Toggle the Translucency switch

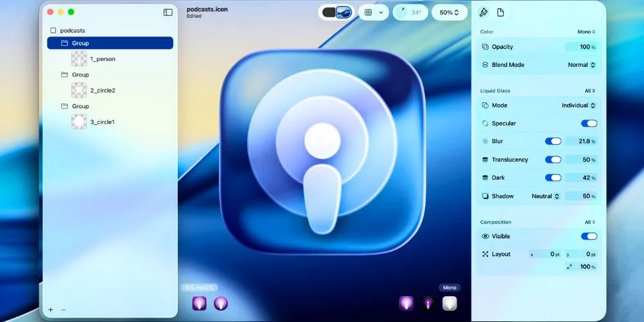pyautogui.click(x=553, y=159)
